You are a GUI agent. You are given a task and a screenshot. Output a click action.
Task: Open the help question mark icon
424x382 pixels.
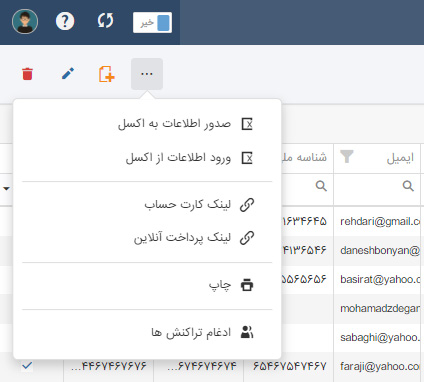[65, 21]
